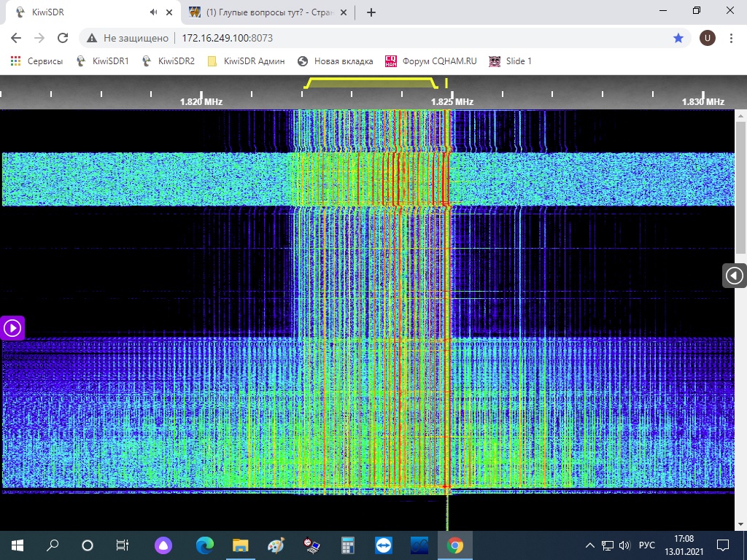Show the KiwiSDR control panel arrow button
Image resolution: width=747 pixels, height=560 pixels.
click(x=734, y=276)
